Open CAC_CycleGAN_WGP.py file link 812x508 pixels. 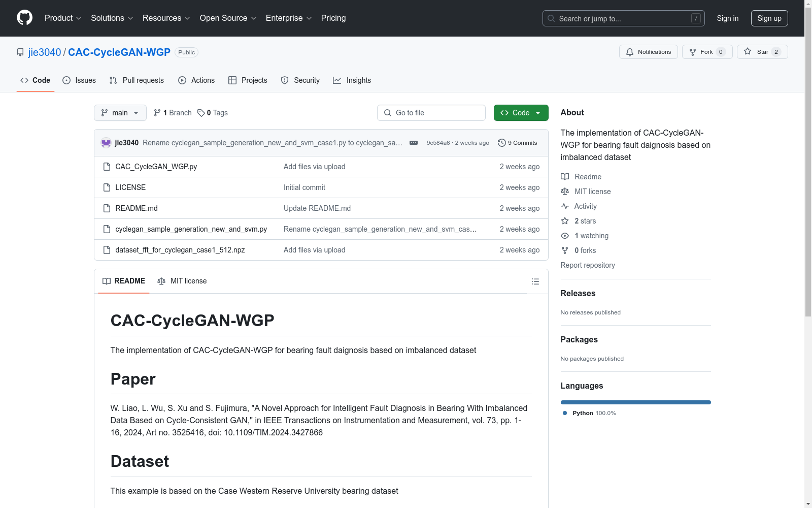click(x=156, y=167)
